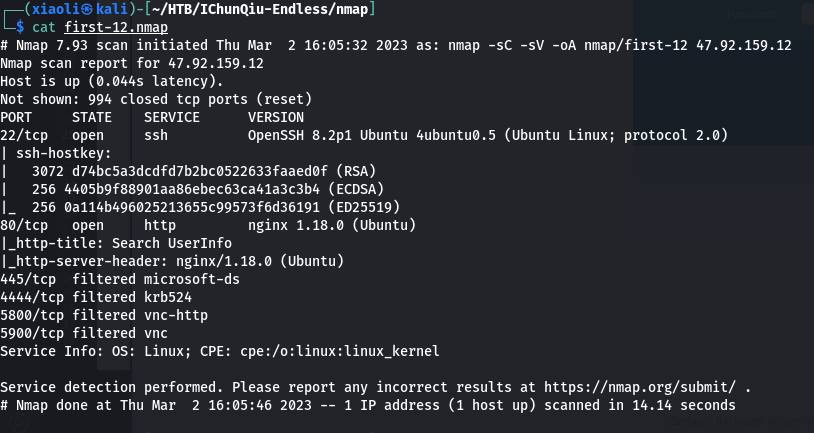The image size is (814, 433).
Task: Click the 80/tcp port entry
Action: [x=24, y=225]
